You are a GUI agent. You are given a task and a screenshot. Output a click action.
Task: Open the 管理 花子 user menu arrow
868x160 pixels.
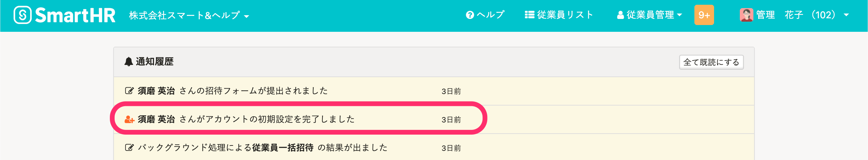click(846, 15)
